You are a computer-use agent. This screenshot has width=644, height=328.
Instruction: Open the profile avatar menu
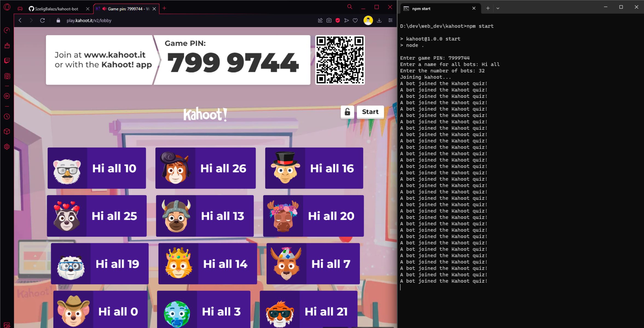click(368, 20)
